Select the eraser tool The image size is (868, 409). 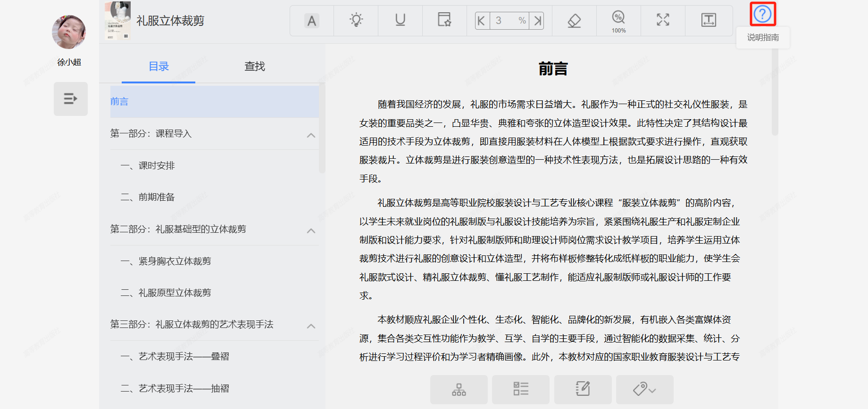point(574,21)
